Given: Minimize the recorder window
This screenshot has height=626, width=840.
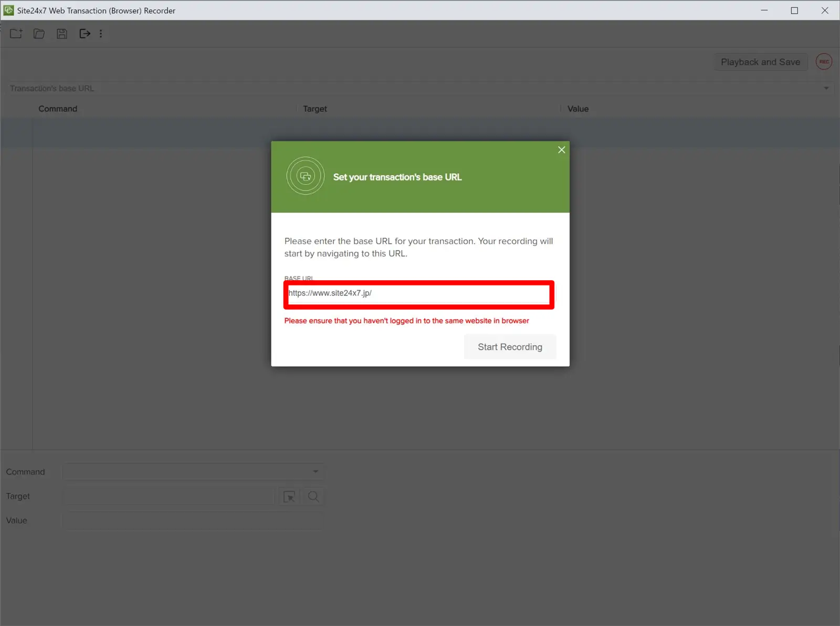Looking at the screenshot, I should pyautogui.click(x=764, y=10).
